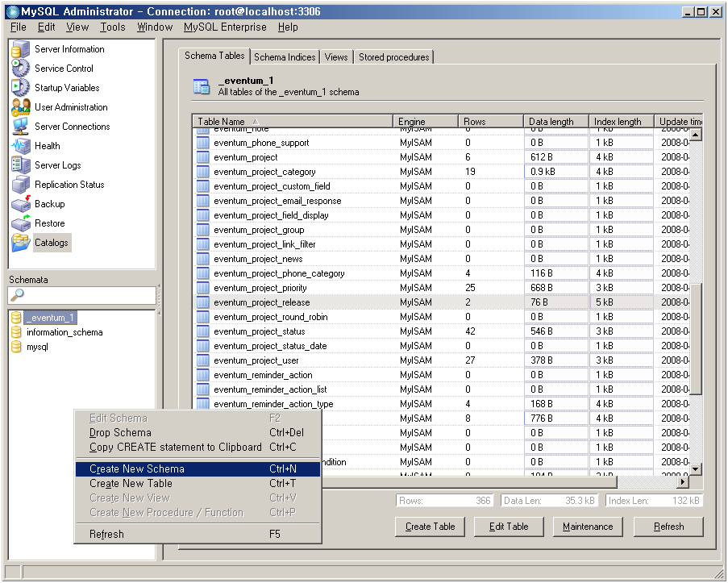This screenshot has width=728, height=583.
Task: Open the Server Information icon
Action: click(20, 49)
